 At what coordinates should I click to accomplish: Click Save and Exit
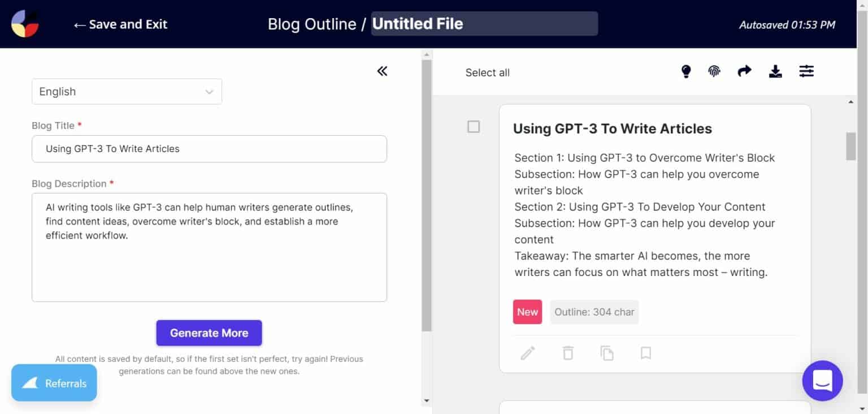[120, 24]
